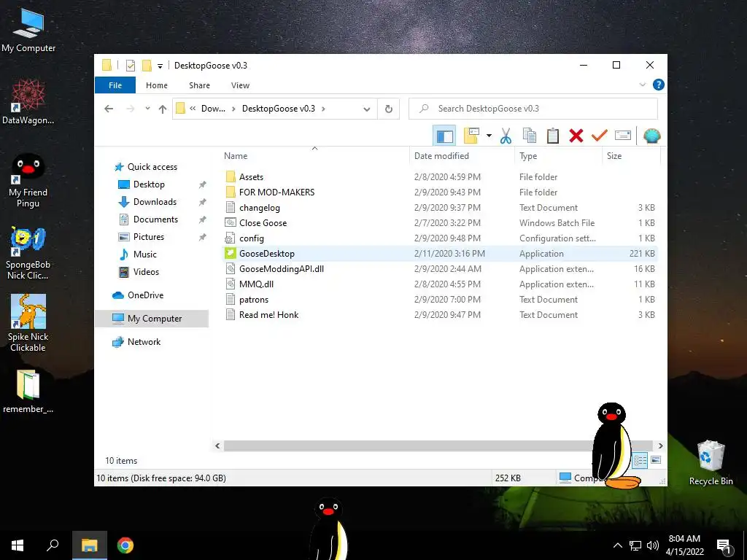
Task: Select Network in the navigation pane
Action: pos(144,342)
